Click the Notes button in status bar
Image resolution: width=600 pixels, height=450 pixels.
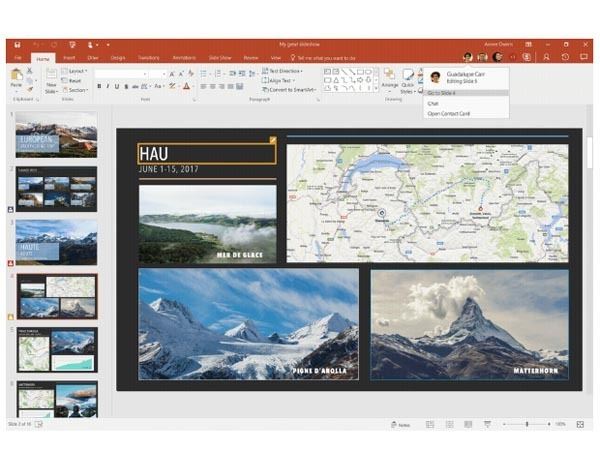400,424
